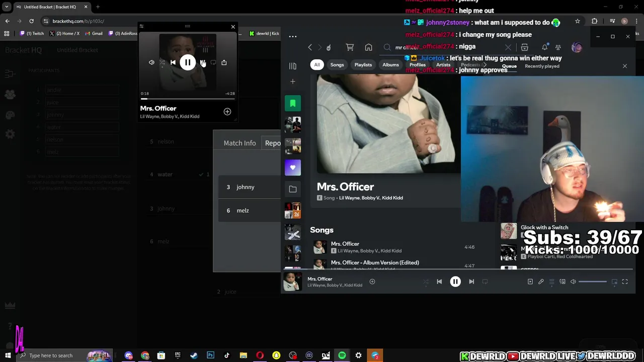Image resolution: width=644 pixels, height=362 pixels.
Task: Open share icon in miniplayer
Action: click(x=224, y=62)
